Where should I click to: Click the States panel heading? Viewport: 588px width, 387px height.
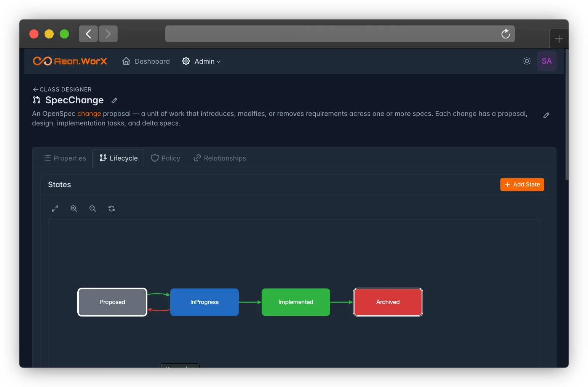[59, 185]
